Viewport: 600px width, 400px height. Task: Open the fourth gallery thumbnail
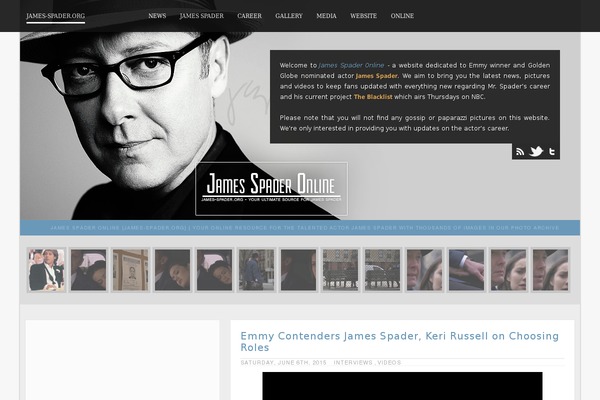click(x=173, y=270)
